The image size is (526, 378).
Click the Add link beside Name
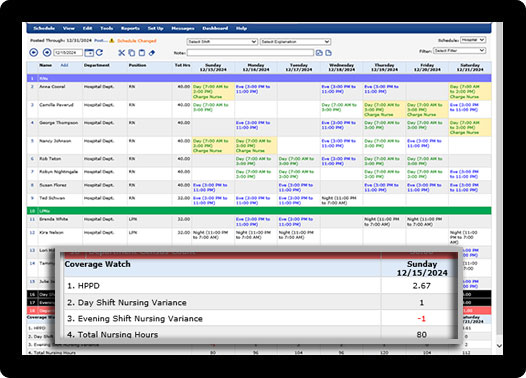(64, 65)
